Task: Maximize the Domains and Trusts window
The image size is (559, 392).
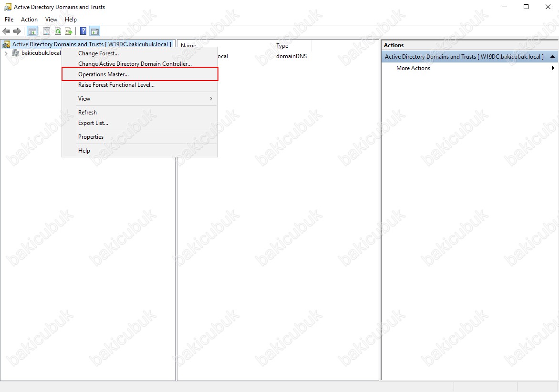Action: (526, 7)
